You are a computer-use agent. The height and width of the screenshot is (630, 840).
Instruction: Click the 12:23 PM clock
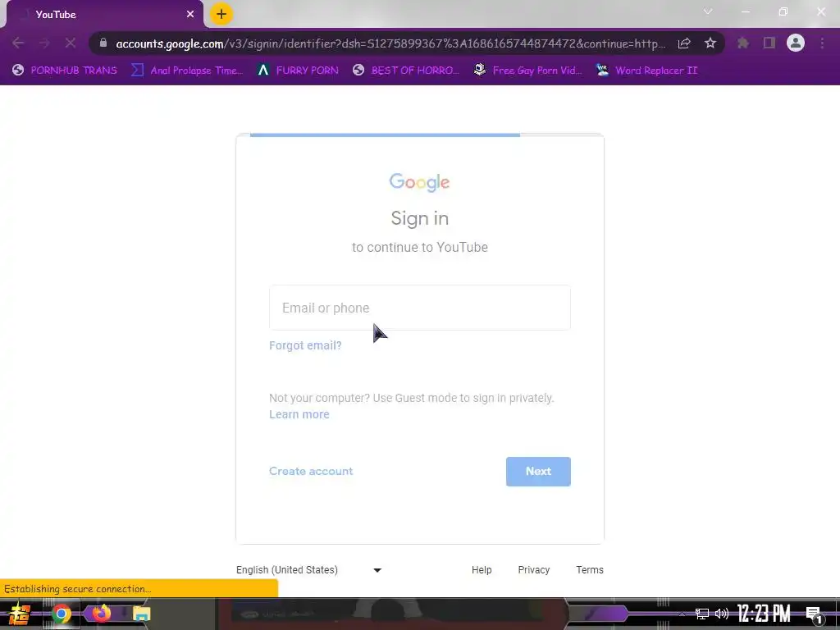click(x=764, y=614)
